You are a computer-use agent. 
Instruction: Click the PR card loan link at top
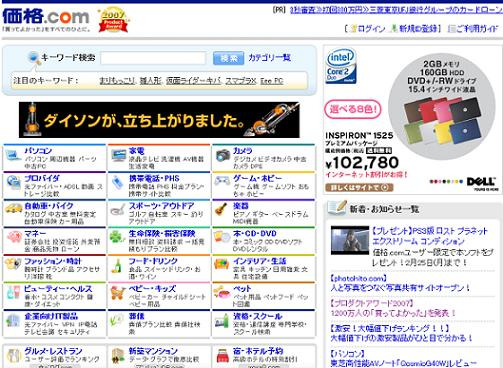coord(396,10)
